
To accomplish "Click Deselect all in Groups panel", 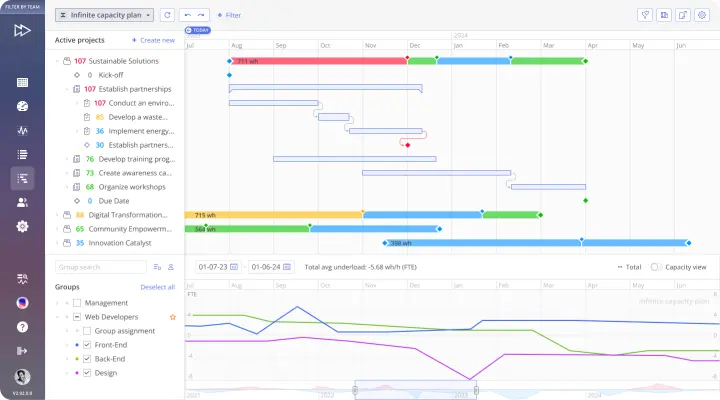I will 157,287.
